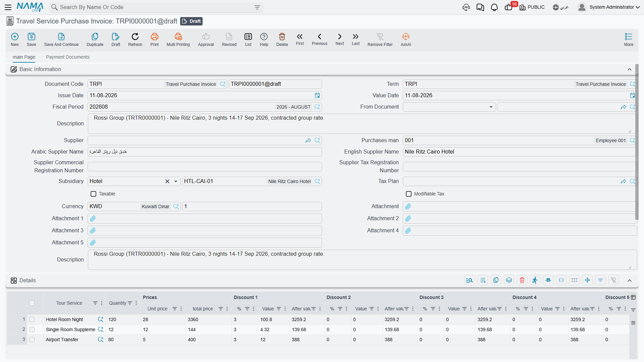Viewport: 644px width, 362px height.
Task: Switch language to Arabic
Action: pyautogui.click(x=561, y=7)
